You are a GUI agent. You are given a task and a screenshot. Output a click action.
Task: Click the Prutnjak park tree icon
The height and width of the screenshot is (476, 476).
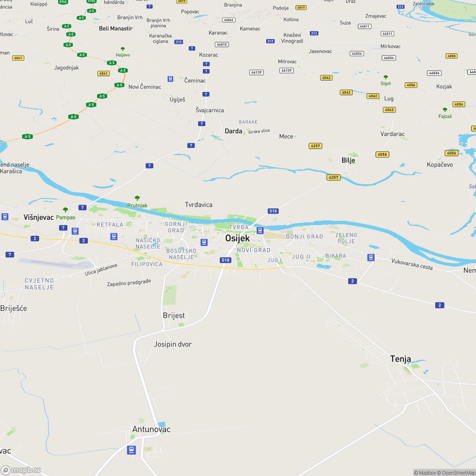[137, 198]
